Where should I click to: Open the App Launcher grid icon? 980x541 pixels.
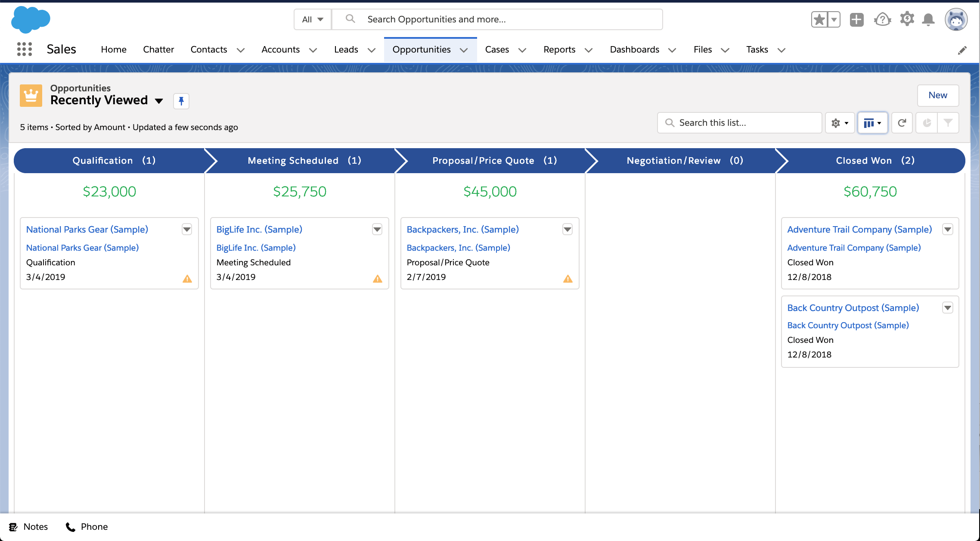25,49
